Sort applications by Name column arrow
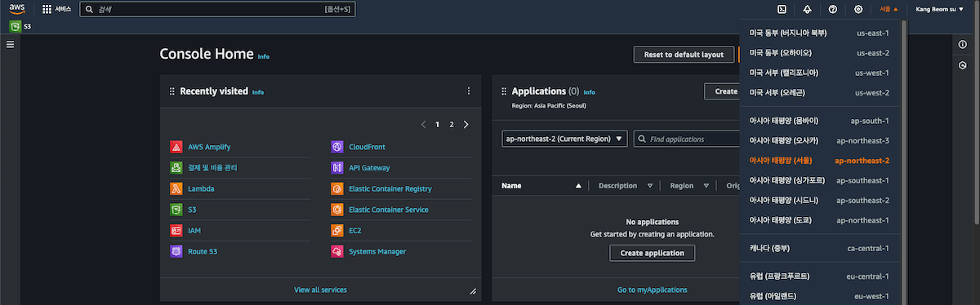The width and height of the screenshot is (980, 305). tap(578, 186)
